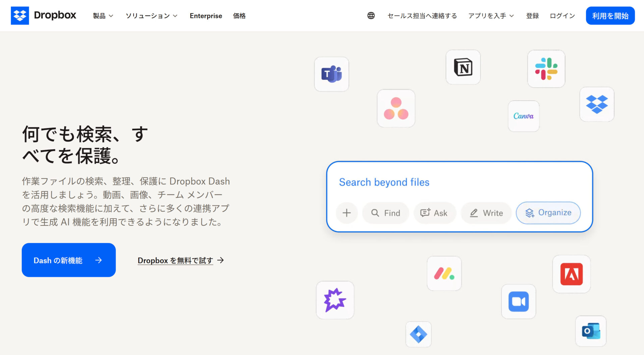This screenshot has height=355, width=644.
Task: Click the globe language selector icon
Action: tap(371, 15)
